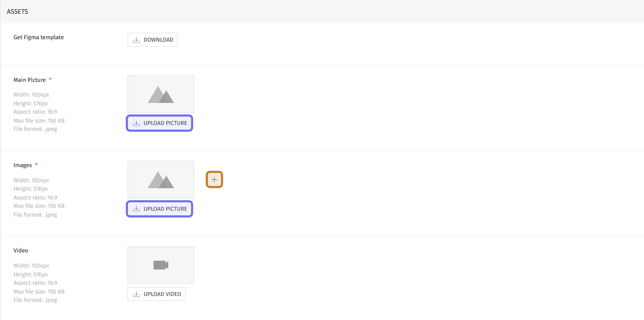The height and width of the screenshot is (320, 644).
Task: Click the UPLOAD VIDEO button
Action: 156,294
